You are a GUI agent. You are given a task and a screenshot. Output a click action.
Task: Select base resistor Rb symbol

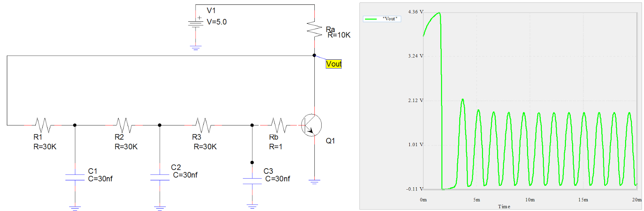(279, 125)
